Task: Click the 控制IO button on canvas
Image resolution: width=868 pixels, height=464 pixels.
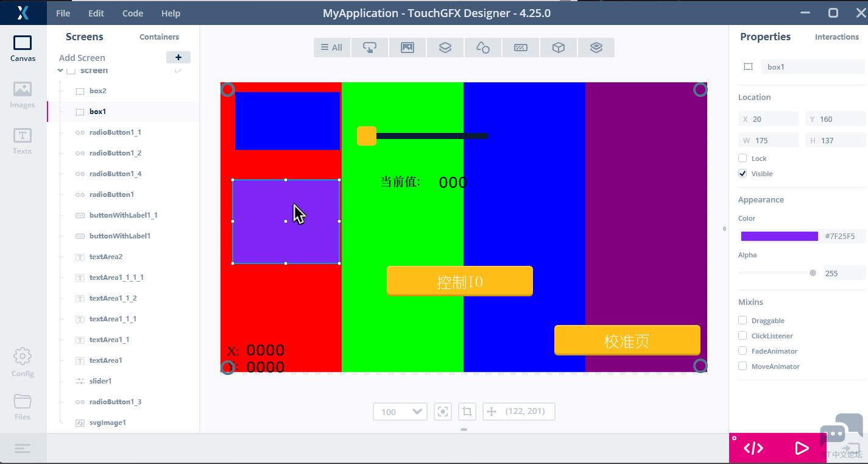Action: [x=460, y=281]
